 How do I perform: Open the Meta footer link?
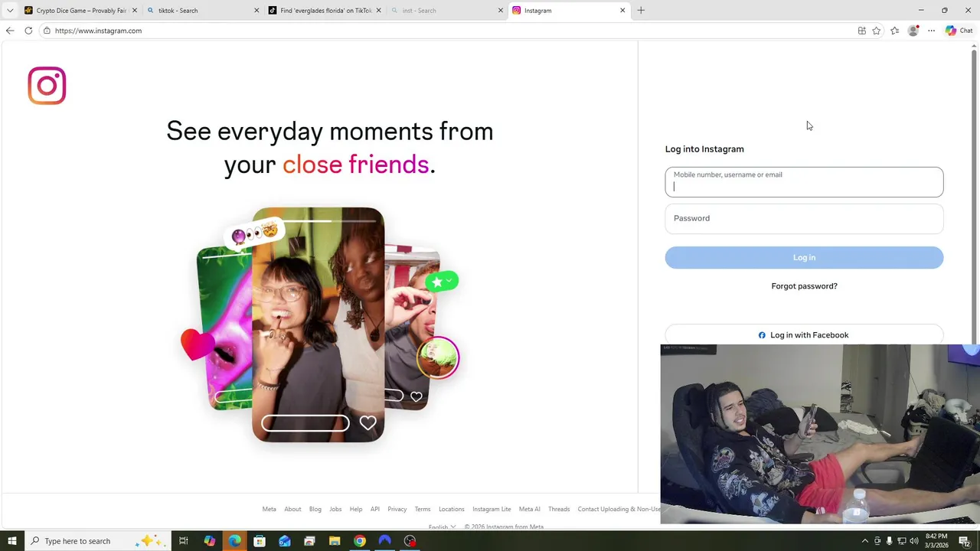(269, 509)
